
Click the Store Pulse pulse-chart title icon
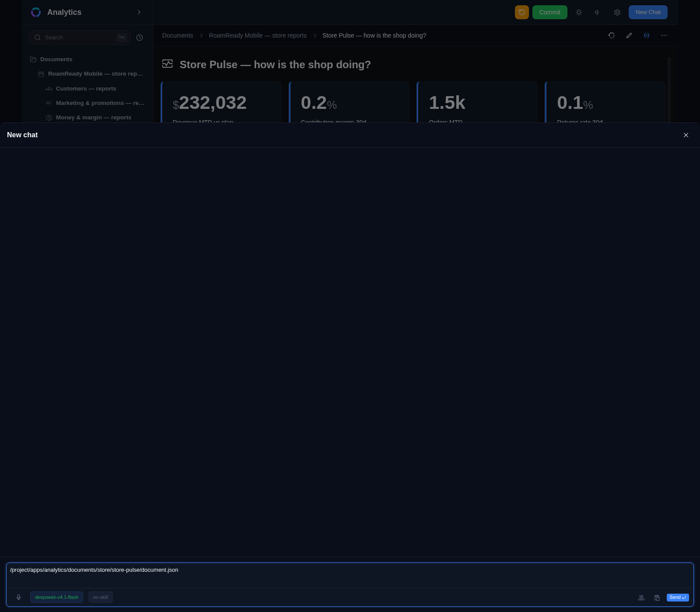[x=168, y=64]
